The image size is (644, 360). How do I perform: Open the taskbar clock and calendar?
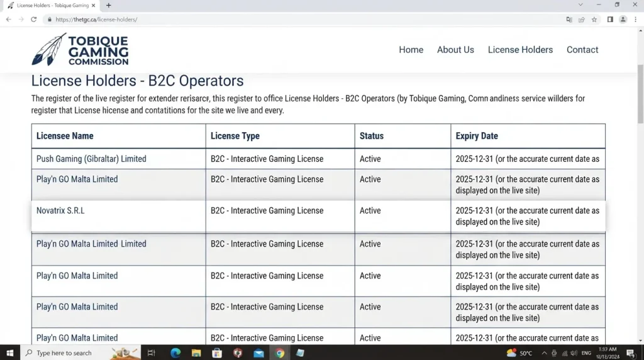point(608,352)
